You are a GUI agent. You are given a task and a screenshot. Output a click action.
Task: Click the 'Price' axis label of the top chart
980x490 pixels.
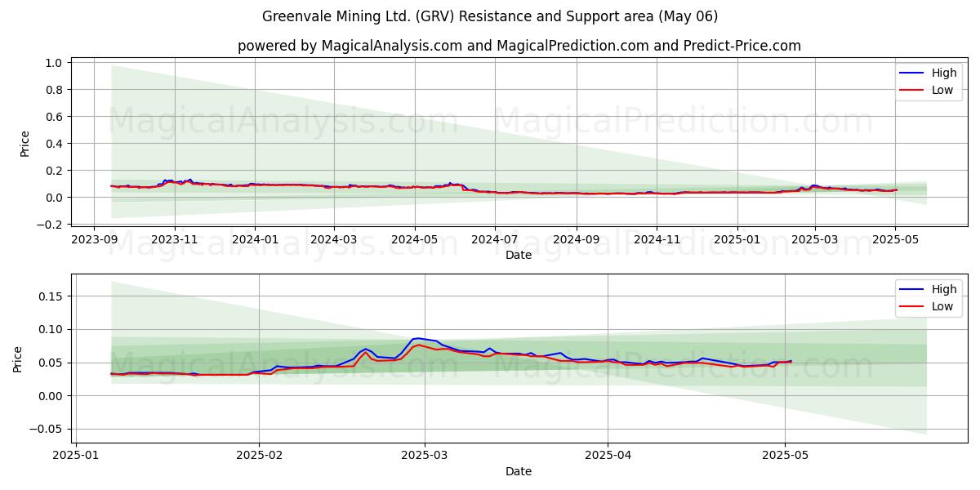[24, 144]
